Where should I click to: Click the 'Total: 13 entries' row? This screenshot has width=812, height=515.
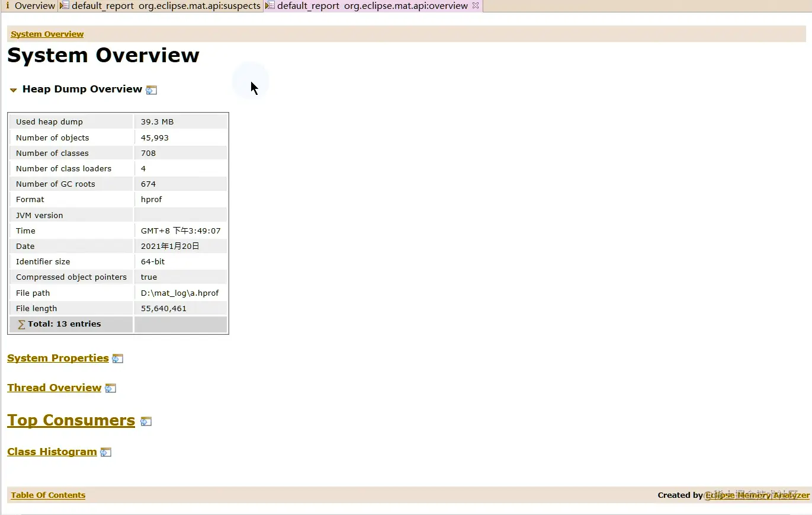click(x=118, y=324)
